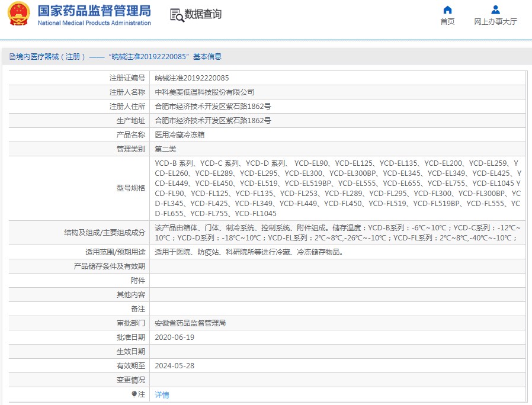Viewport: 532px width, 405px height.
Task: Click the 注册人住所 label
Action: coord(127,107)
